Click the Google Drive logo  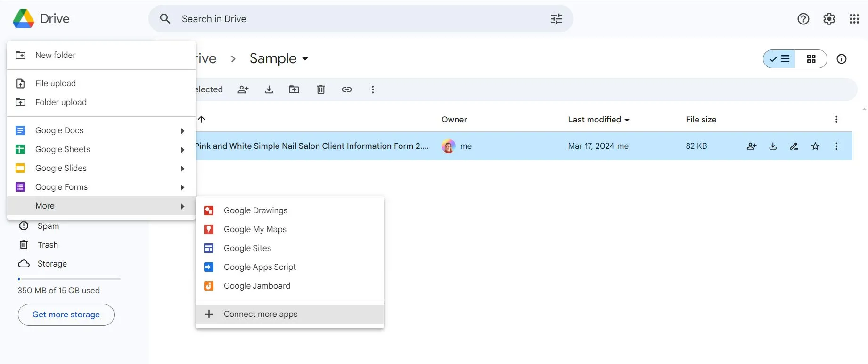[x=24, y=19]
